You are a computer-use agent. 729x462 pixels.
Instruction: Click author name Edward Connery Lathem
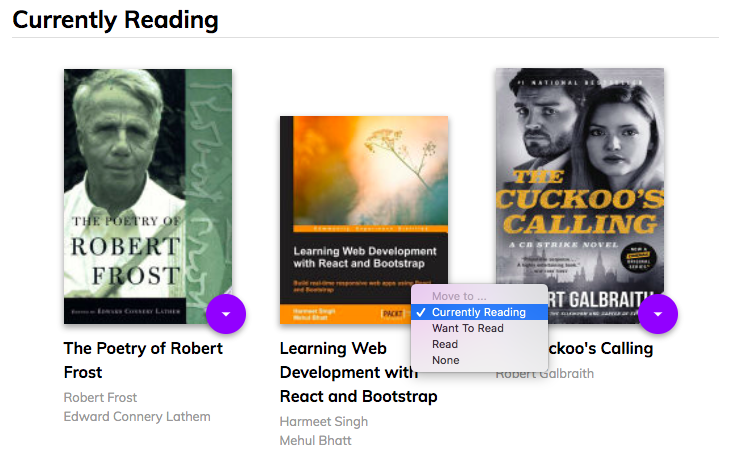coord(137,416)
